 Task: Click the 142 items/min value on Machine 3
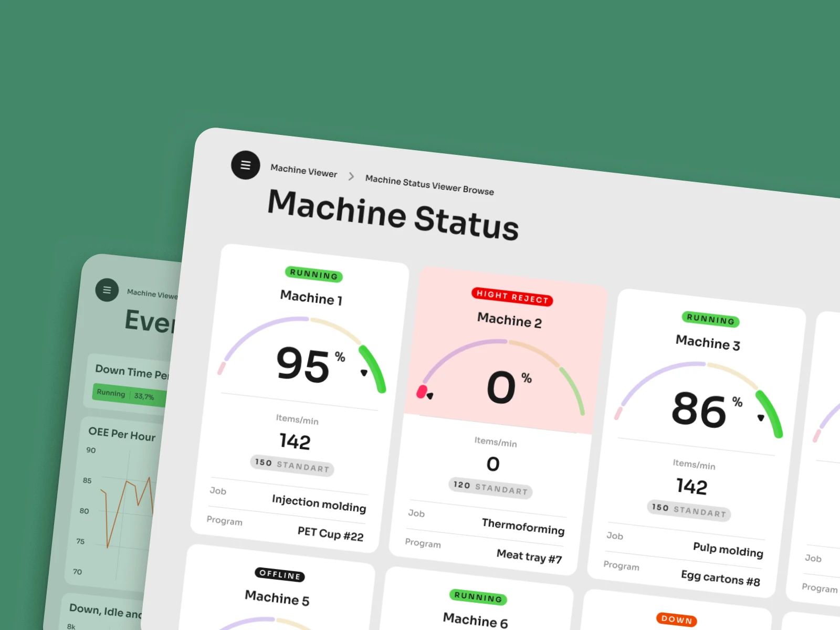click(691, 486)
